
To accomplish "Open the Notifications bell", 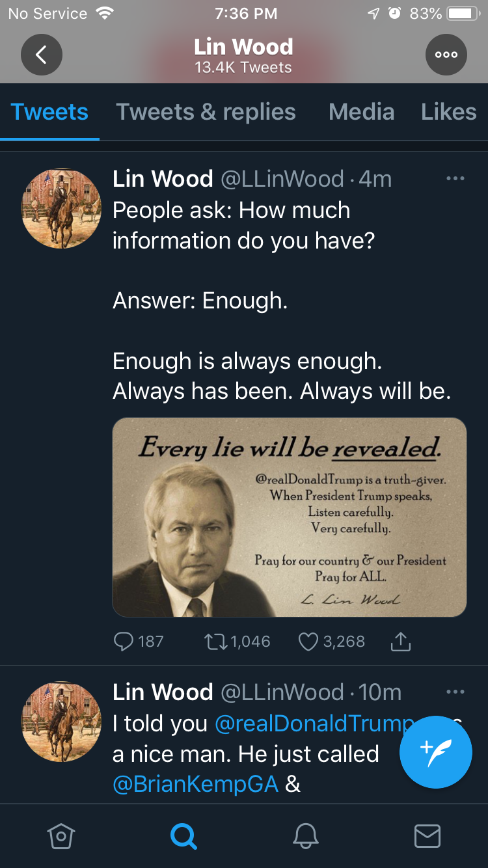I will point(305,835).
